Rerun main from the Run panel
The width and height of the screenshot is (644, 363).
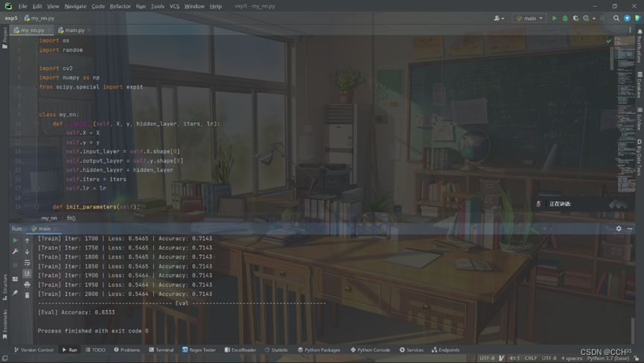15,240
